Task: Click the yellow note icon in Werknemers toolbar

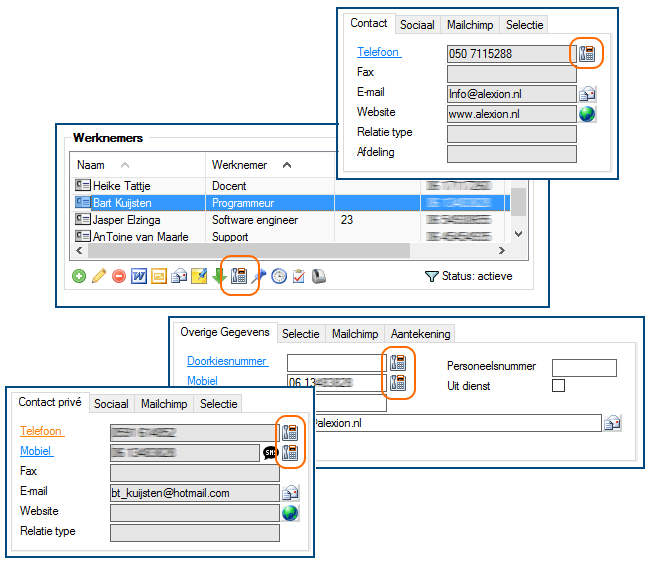Action: point(199,276)
